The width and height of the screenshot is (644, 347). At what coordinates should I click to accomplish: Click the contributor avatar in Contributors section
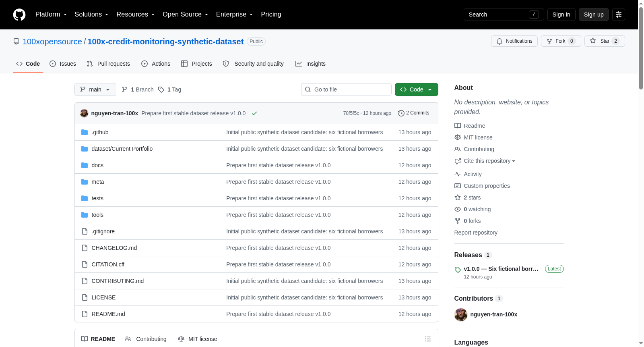461,315
